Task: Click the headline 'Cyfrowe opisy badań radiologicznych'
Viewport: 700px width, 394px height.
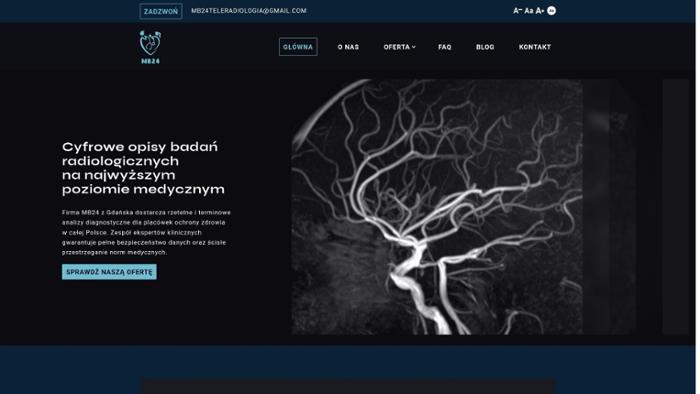Action: pos(143,168)
